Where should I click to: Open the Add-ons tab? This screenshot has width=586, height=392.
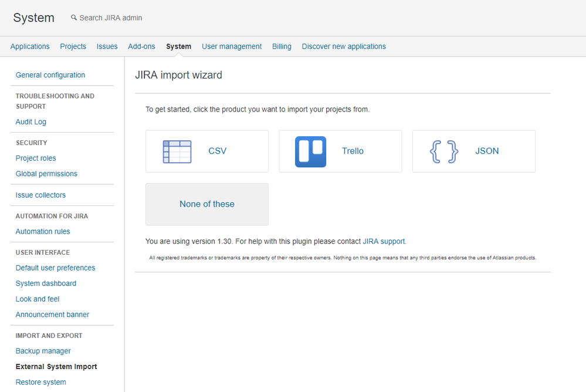141,46
